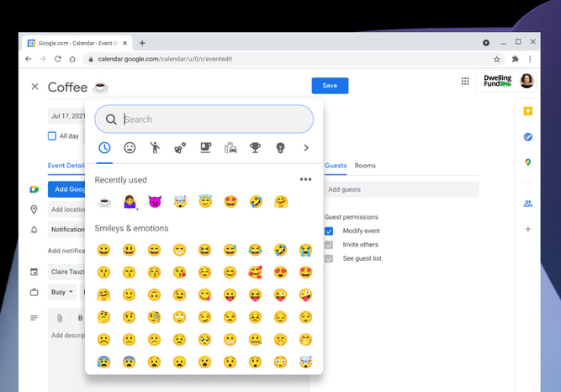Pick the coffee cup emoji in Recently used
Viewport: 561px width, 392px height.
pos(104,202)
